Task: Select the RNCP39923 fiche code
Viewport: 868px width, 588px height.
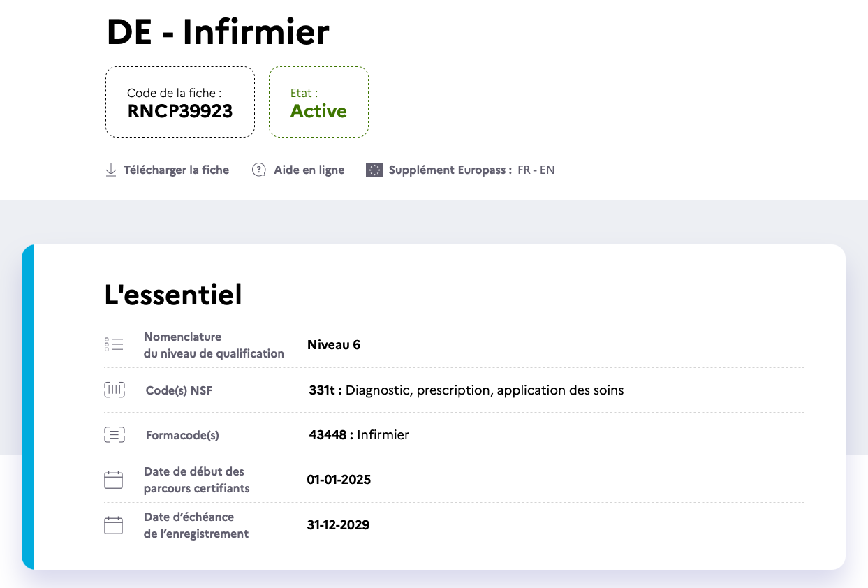Action: point(180,111)
